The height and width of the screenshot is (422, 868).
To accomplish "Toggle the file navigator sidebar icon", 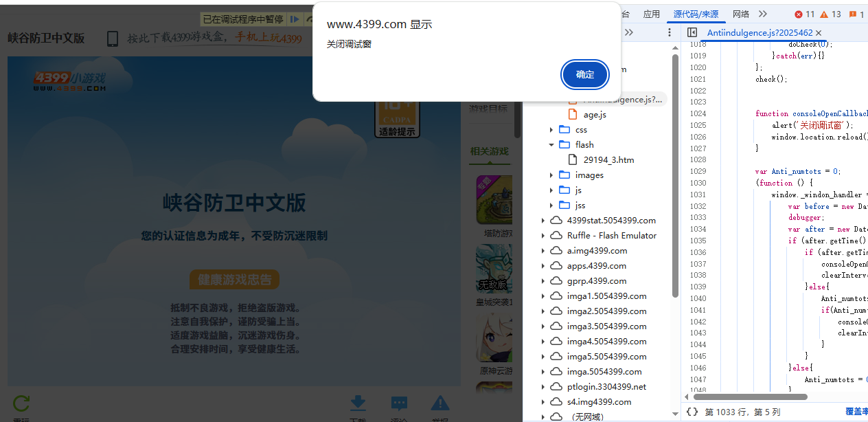I will click(x=692, y=32).
